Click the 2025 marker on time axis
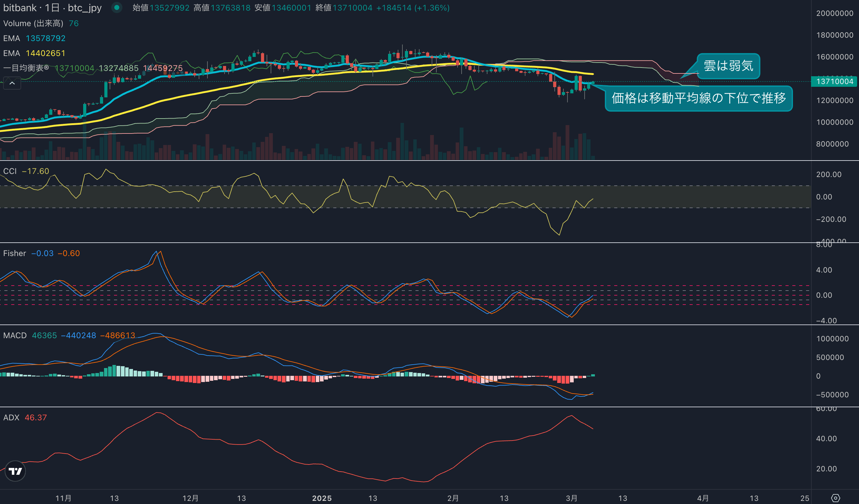 coord(322,498)
